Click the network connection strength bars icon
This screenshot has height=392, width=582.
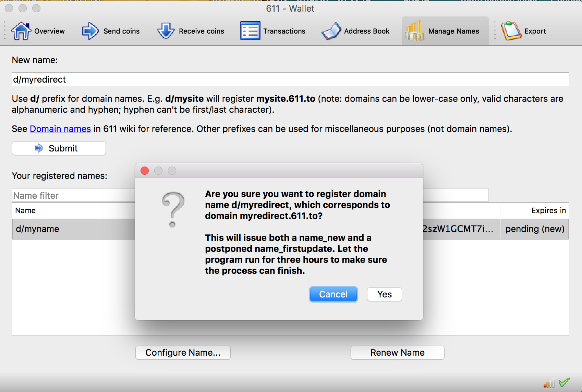(x=549, y=383)
